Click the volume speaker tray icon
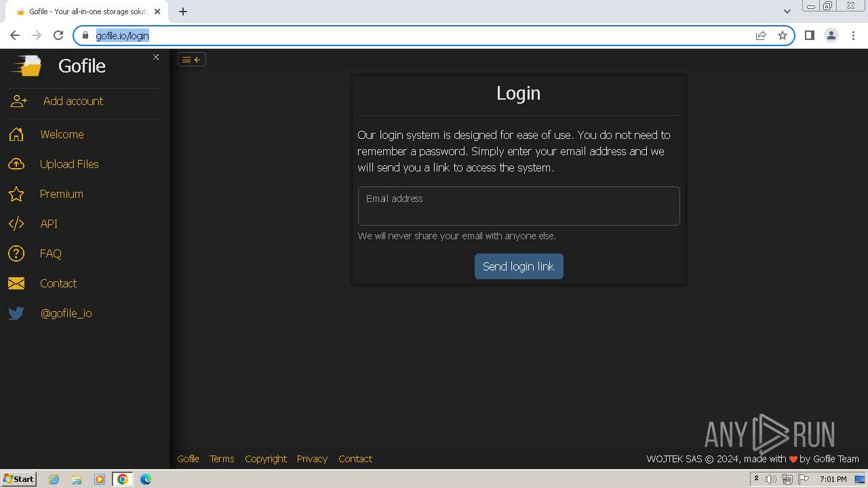The image size is (868, 488). pos(771,479)
